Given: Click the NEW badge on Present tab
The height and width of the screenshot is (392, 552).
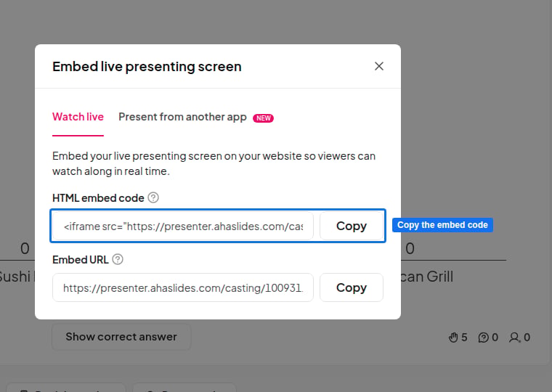Looking at the screenshot, I should [264, 118].
